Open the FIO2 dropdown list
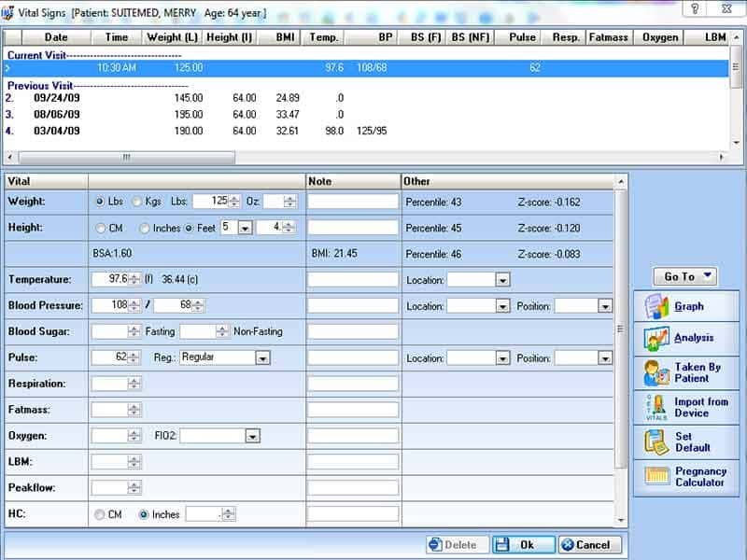747x560 pixels. (252, 436)
